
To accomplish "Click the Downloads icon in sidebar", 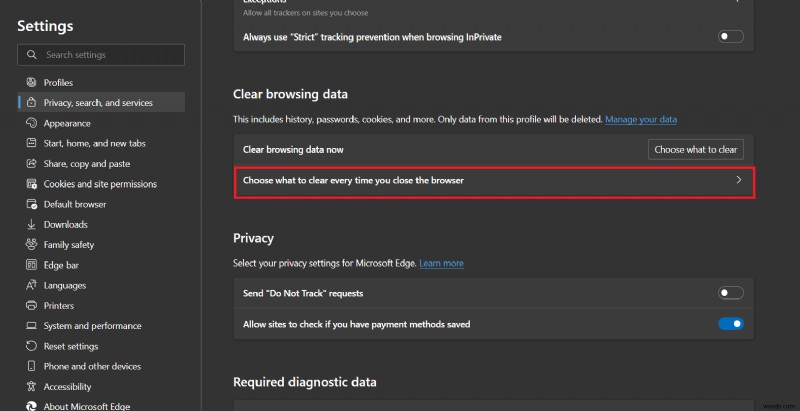I will [x=30, y=224].
